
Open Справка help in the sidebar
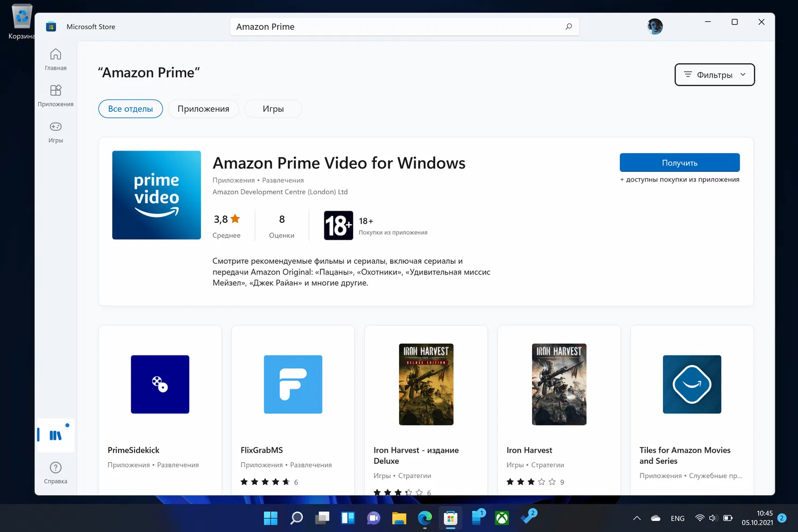[x=55, y=473]
